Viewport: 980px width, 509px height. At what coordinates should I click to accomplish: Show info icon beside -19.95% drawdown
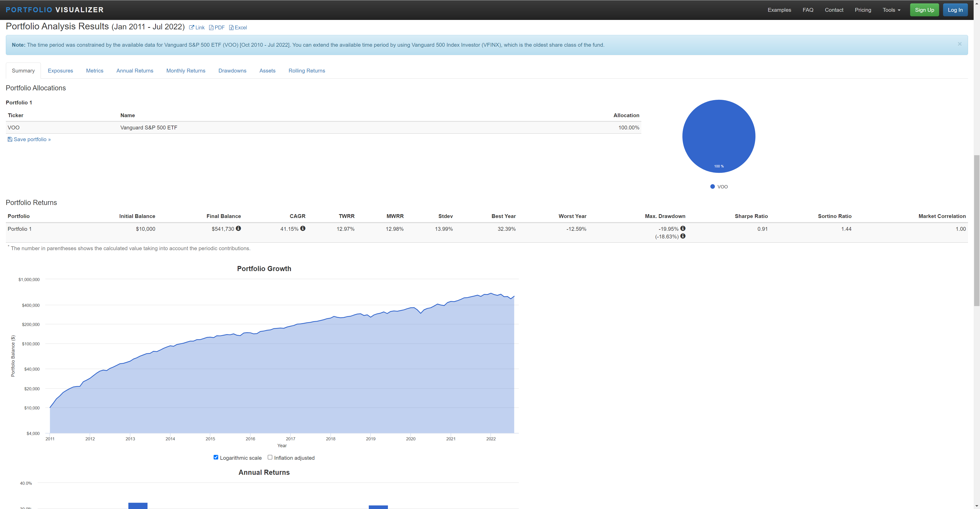pos(683,228)
